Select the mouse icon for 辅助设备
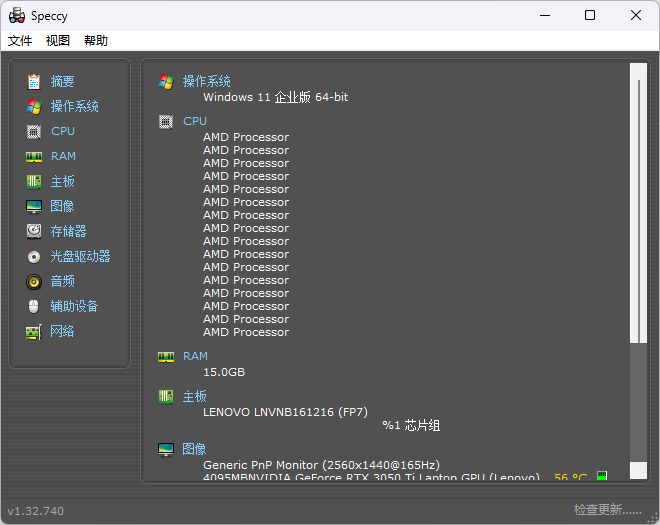Image resolution: width=660 pixels, height=525 pixels. point(34,306)
